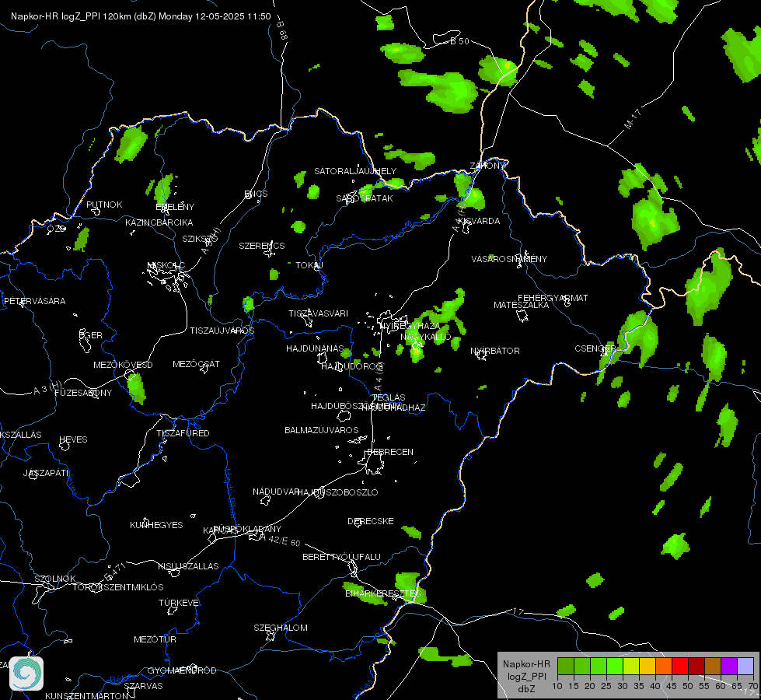
Task: Click the JASZAPATI label
Action: pyautogui.click(x=47, y=473)
